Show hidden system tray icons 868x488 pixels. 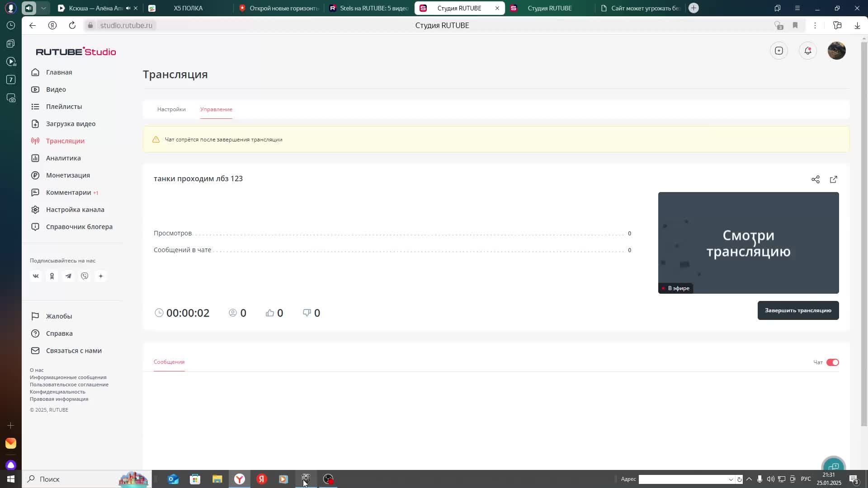point(749,479)
